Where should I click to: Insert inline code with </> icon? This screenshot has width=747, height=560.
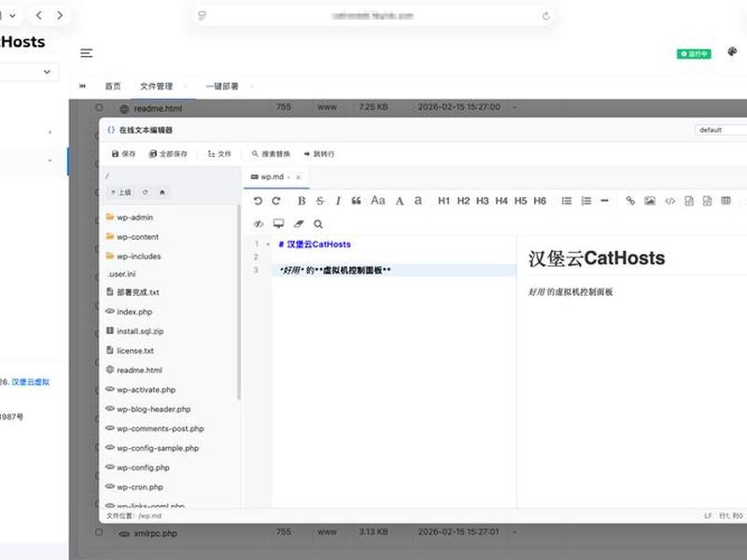point(669,201)
